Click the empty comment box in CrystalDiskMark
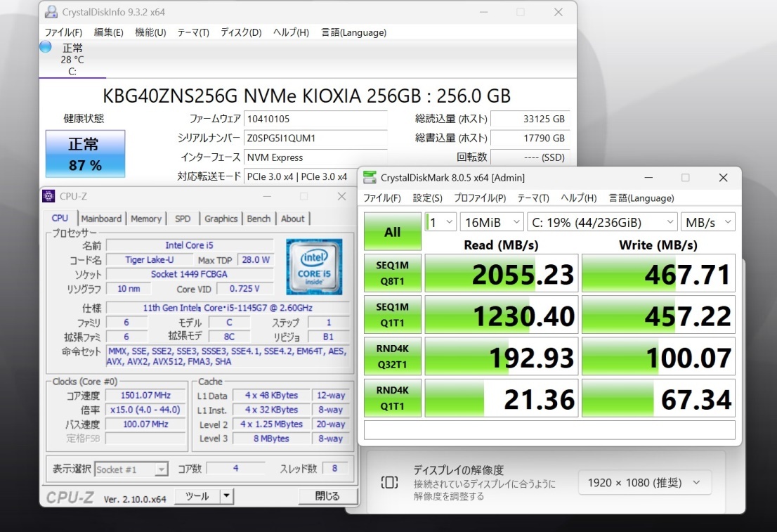This screenshot has width=777, height=532. (549, 430)
